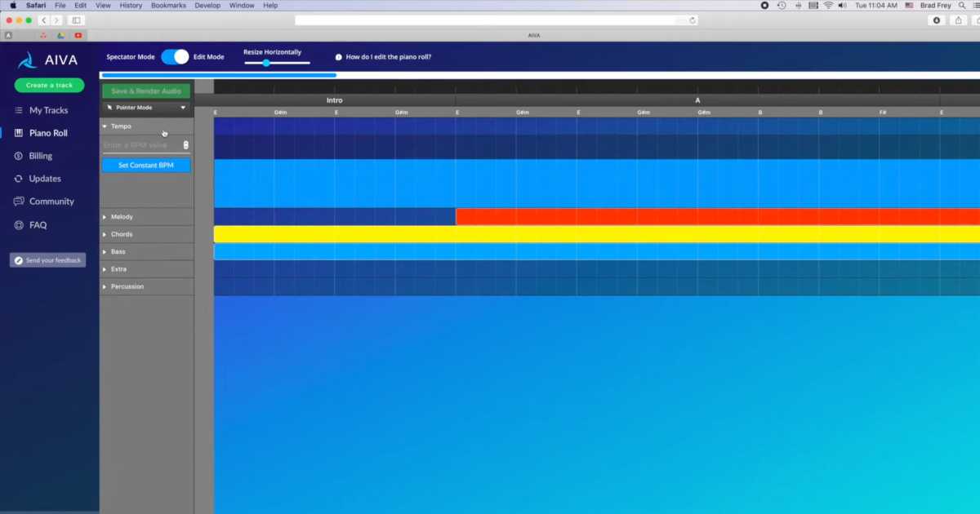Open the Pointer Mode dropdown
This screenshot has width=980, height=514.
pyautogui.click(x=147, y=108)
